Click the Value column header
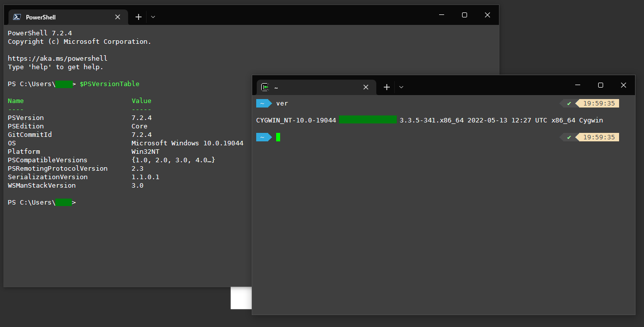This screenshot has width=644, height=327. click(142, 101)
